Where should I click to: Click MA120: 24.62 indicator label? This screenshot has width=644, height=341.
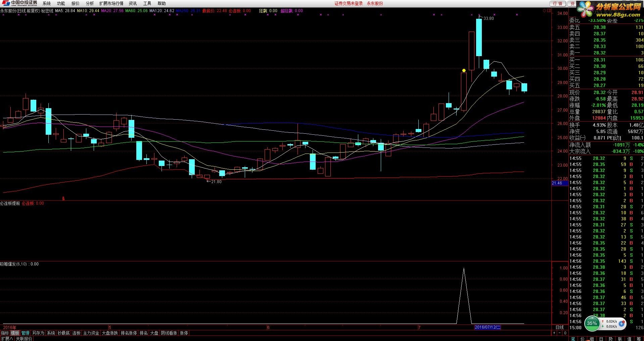162,11
